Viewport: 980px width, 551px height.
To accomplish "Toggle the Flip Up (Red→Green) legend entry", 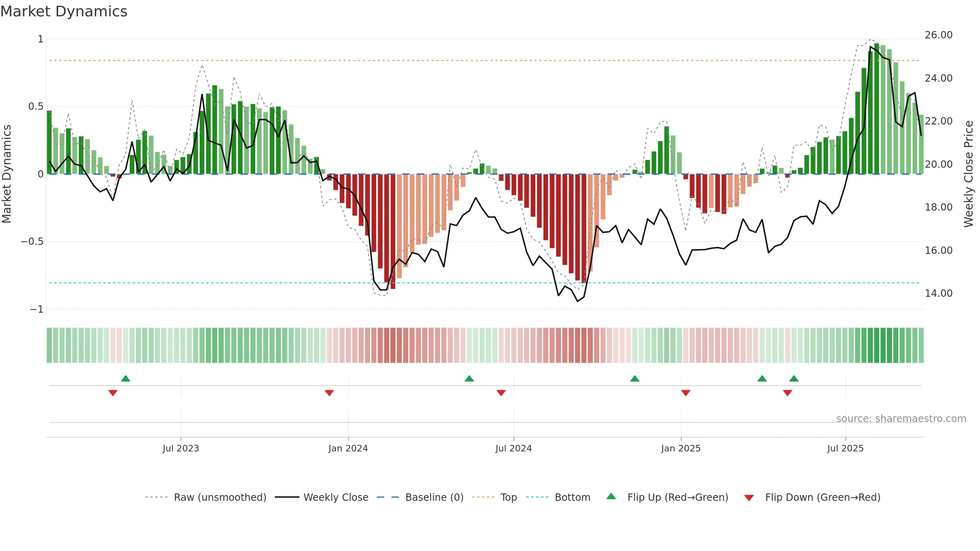I will [667, 497].
